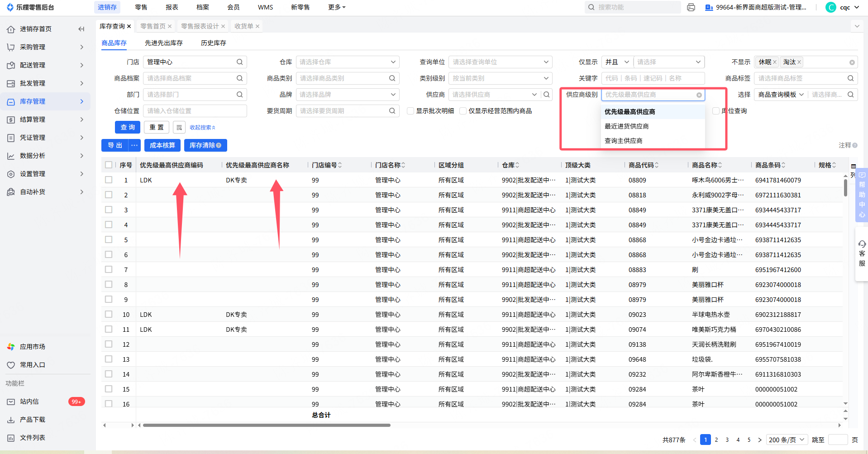Check the checkbox for row 1

[109, 180]
